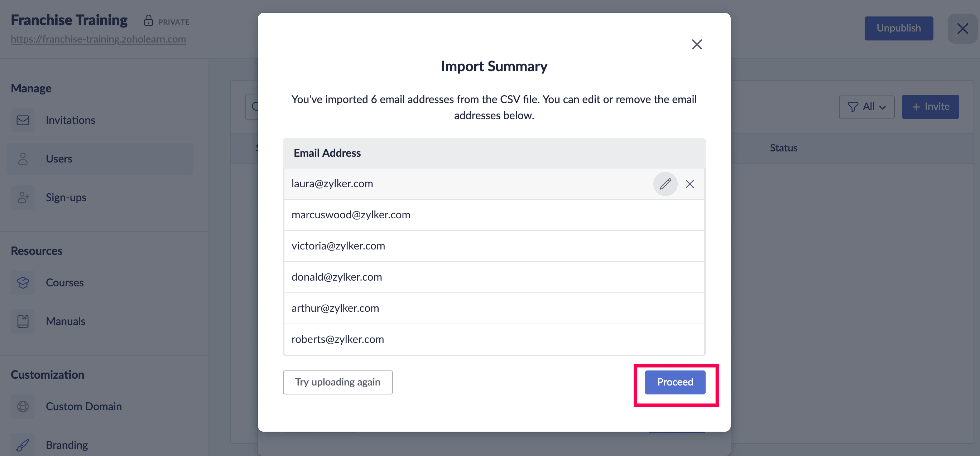The image size is (980, 456).
Task: Open Sign-ups in the Manage menu
Action: point(66,197)
